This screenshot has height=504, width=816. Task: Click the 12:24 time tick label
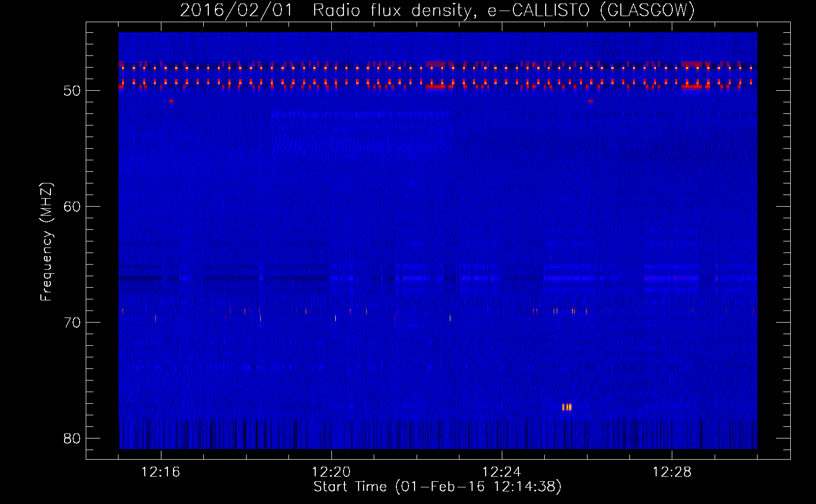coord(502,472)
